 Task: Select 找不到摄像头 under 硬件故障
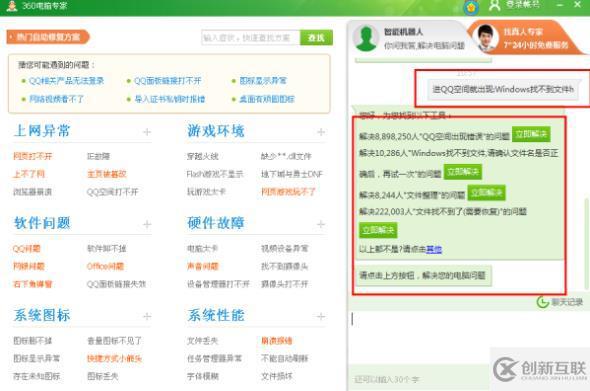tap(284, 266)
